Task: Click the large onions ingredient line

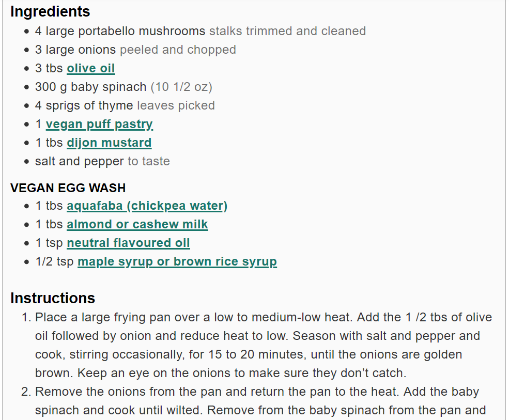Action: click(x=135, y=50)
